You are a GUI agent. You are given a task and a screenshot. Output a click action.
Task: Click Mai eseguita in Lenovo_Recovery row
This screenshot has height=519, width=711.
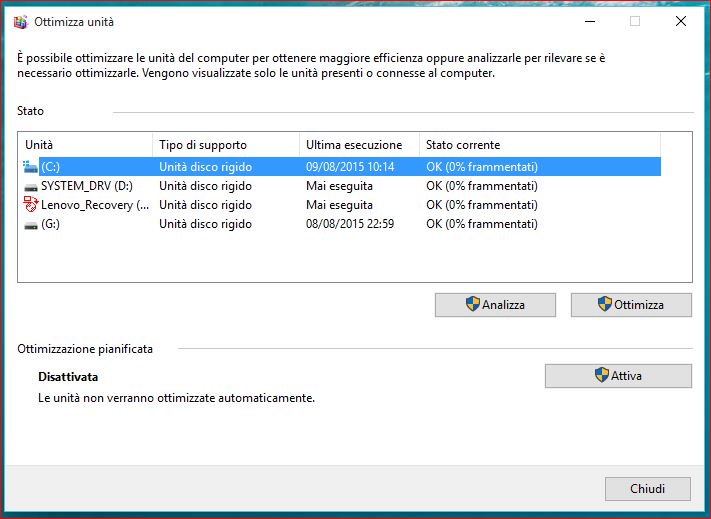coord(339,205)
